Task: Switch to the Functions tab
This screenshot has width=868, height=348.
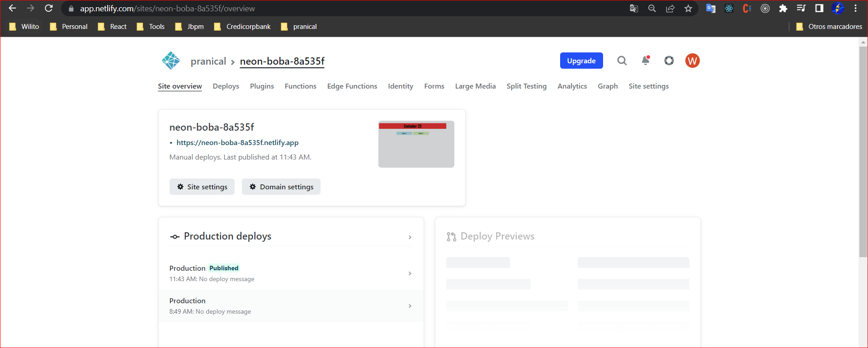Action: click(301, 86)
